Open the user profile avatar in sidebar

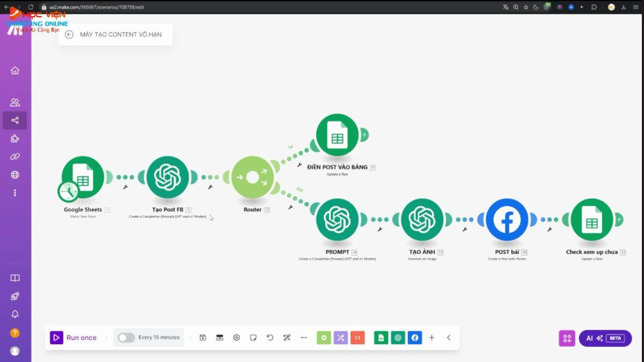pyautogui.click(x=15, y=351)
